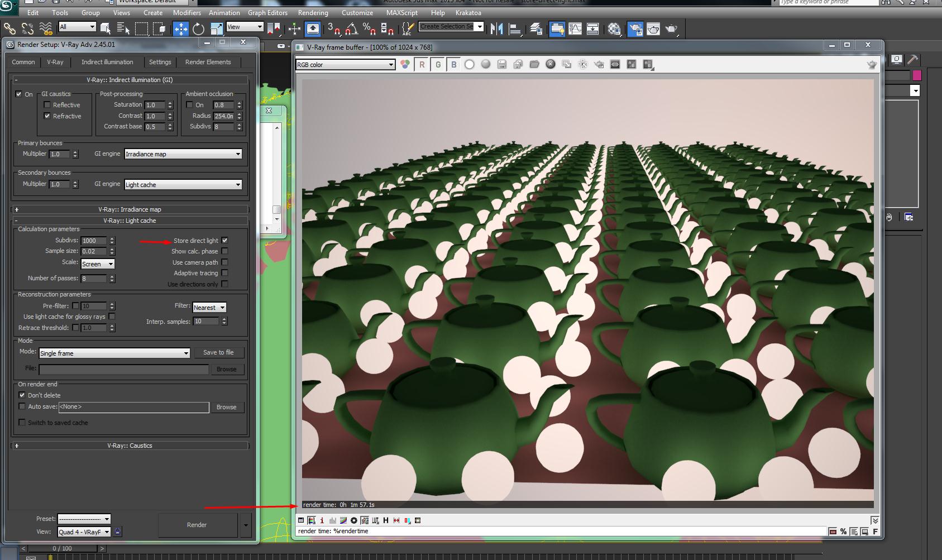This screenshot has width=942, height=560.
Task: Open secondary bounces GI engine dropdown
Action: click(x=183, y=184)
